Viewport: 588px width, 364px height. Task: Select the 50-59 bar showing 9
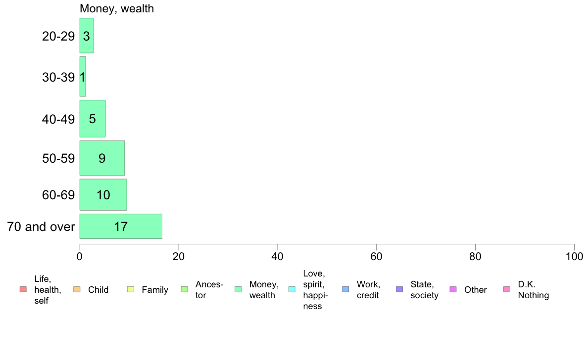(102, 158)
